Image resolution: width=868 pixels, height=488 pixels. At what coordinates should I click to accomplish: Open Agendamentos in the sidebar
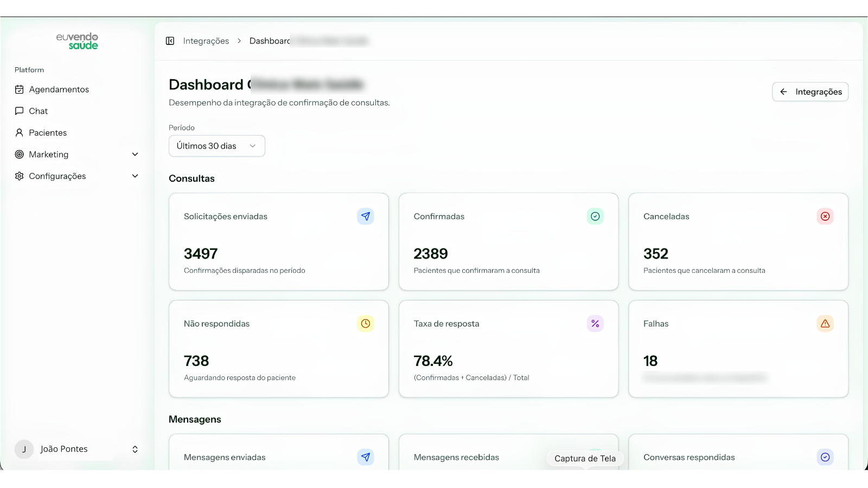point(77,89)
